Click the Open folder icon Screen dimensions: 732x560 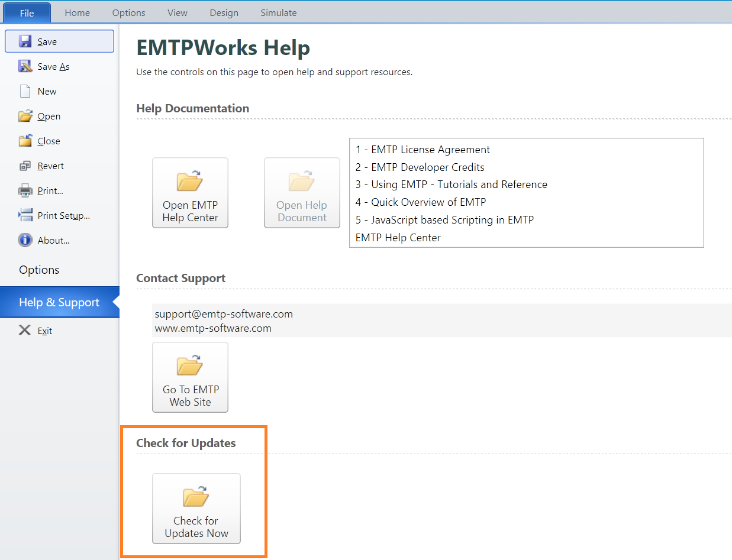(25, 116)
